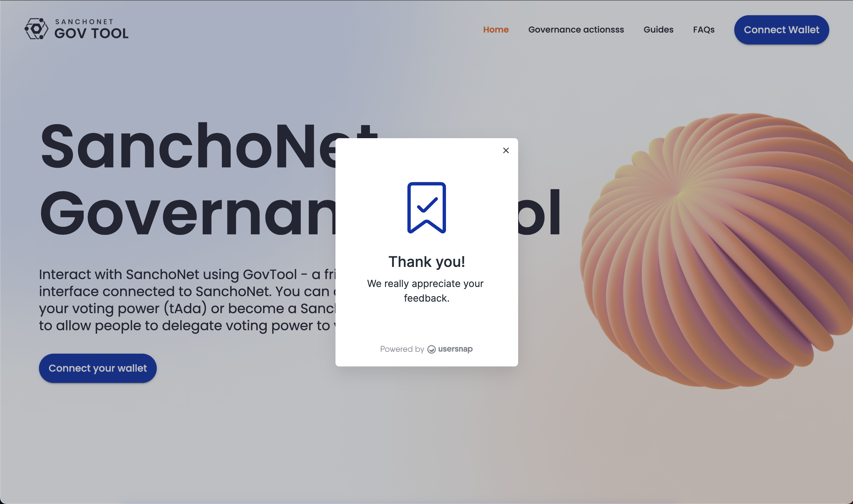Click the Thank you! heading
853x504 pixels.
coord(426,261)
